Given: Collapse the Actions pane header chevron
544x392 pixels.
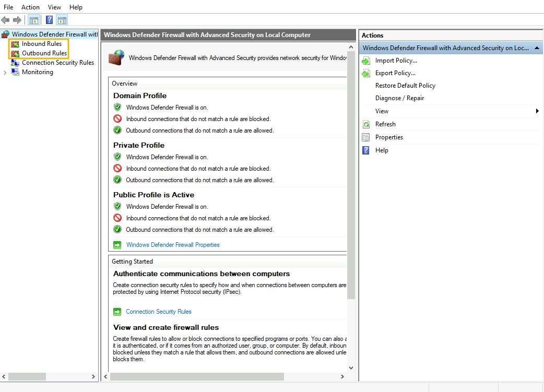Looking at the screenshot, I should [x=537, y=47].
